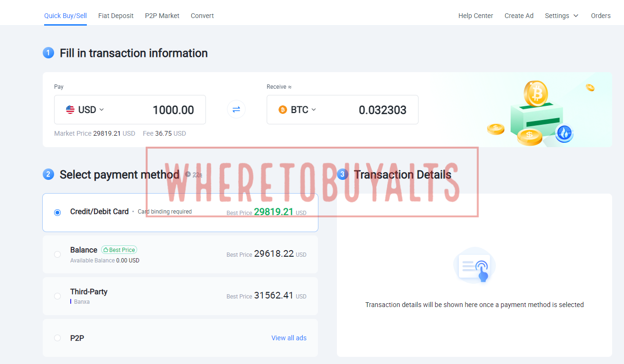Open the Fiat Deposit tab
624x364 pixels.
tap(116, 16)
